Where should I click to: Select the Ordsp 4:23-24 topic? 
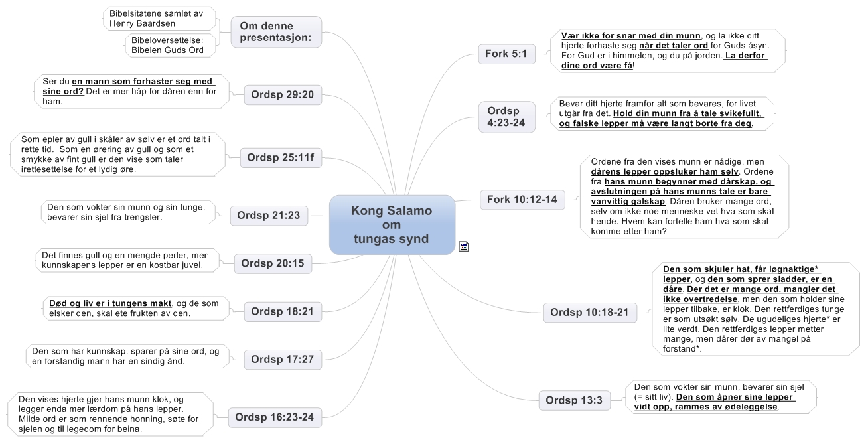(508, 117)
